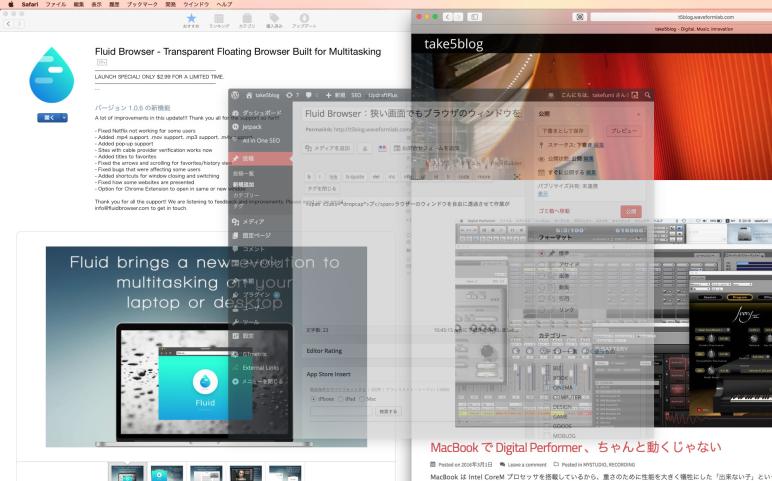Open the ブックマーク menu

click(142, 4)
